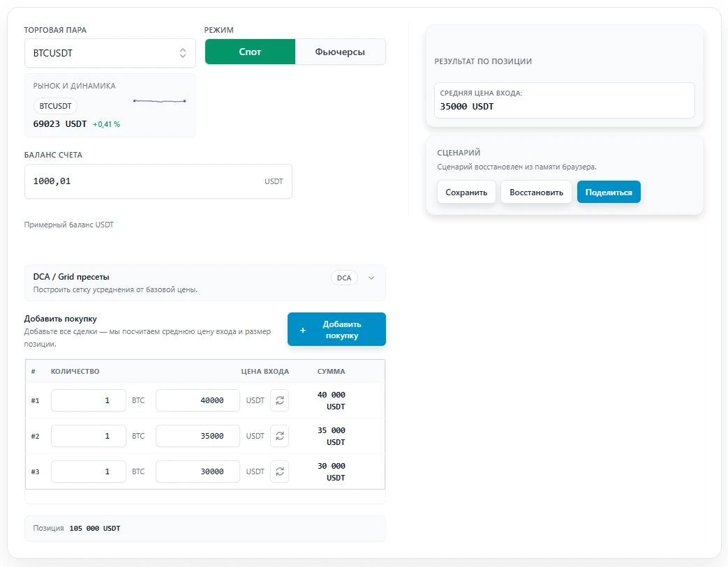The width and height of the screenshot is (728, 567).
Task: Restore the scenario with Восстановить
Action: point(536,192)
